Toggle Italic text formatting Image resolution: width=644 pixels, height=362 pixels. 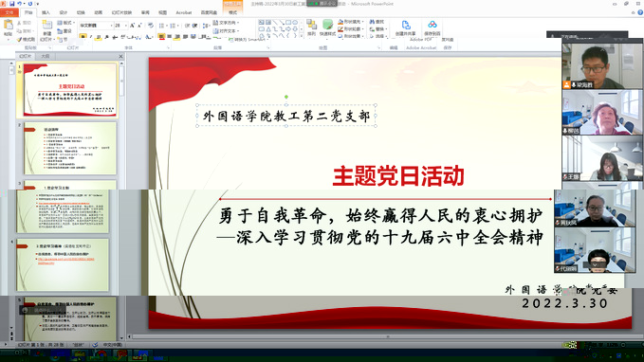click(x=91, y=37)
